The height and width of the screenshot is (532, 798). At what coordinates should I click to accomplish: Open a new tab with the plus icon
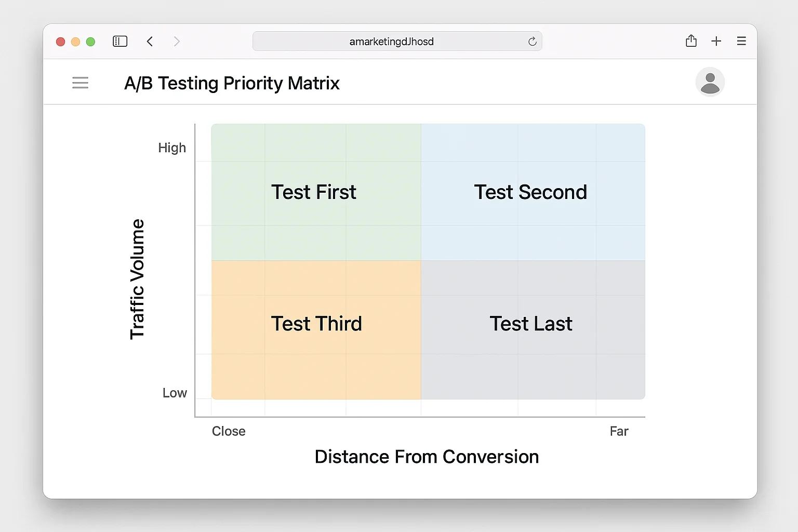pyautogui.click(x=716, y=41)
